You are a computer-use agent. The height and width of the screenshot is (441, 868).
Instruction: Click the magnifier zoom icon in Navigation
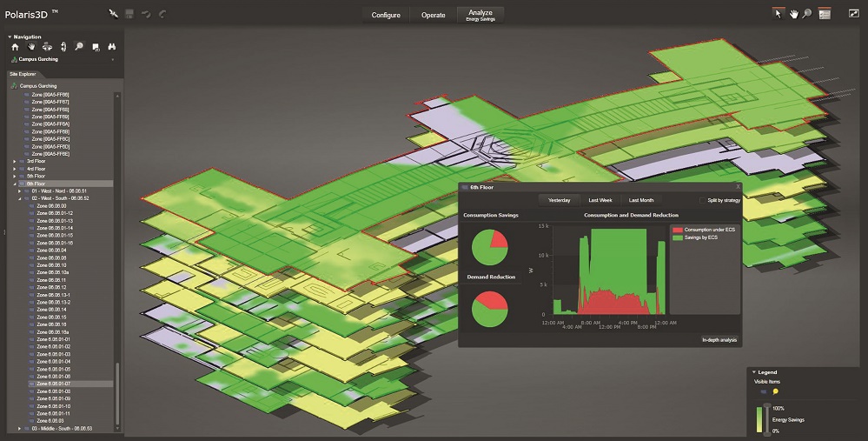pyautogui.click(x=79, y=47)
